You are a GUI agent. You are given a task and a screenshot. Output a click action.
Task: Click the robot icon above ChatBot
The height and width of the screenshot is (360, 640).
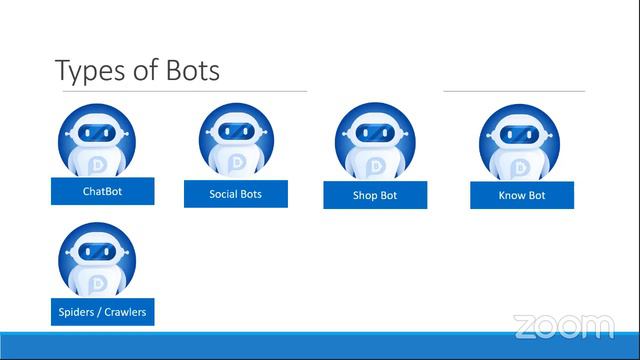tap(97, 140)
